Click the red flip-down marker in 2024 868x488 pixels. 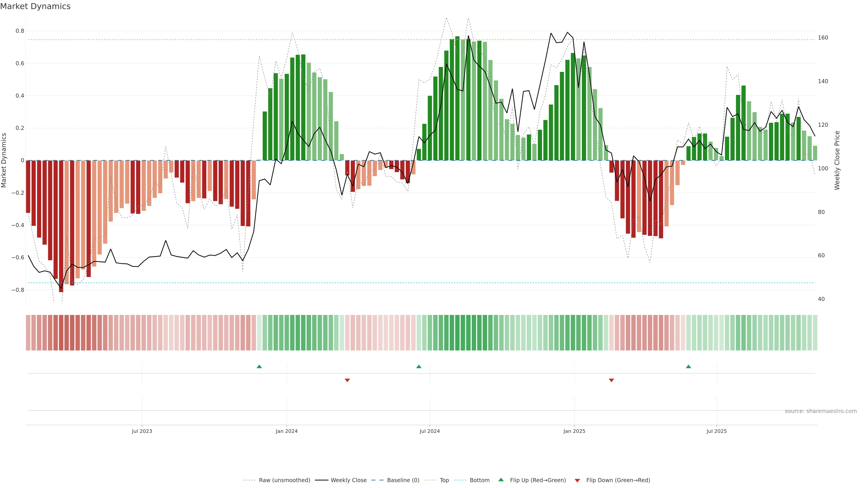[x=347, y=380]
